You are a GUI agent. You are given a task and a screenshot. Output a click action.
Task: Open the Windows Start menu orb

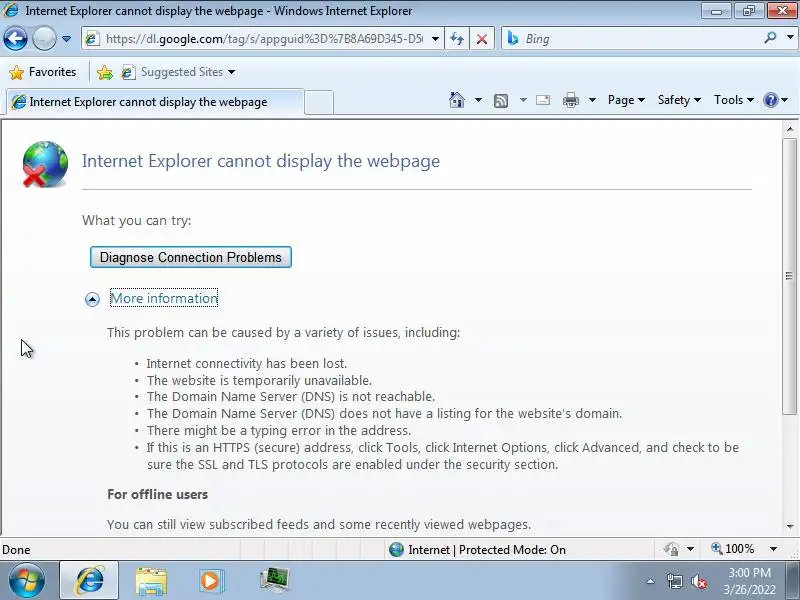pos(27,580)
